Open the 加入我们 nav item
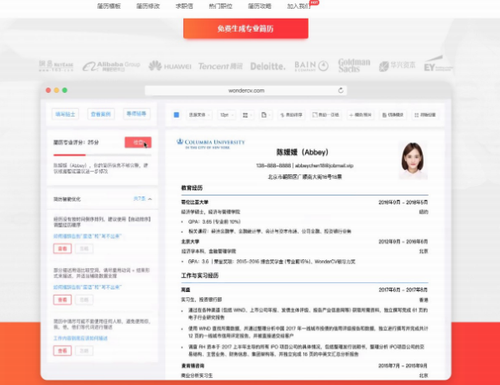The image size is (500, 385). point(299,6)
